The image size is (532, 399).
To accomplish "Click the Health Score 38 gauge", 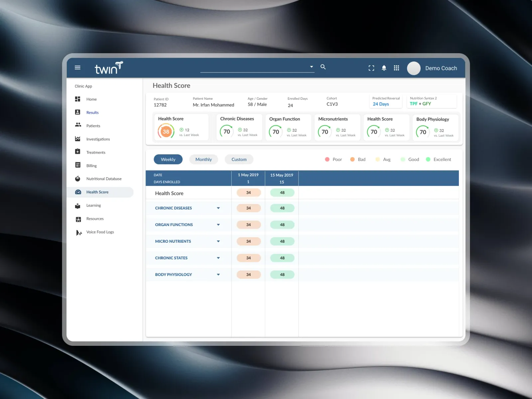I will coord(166,131).
